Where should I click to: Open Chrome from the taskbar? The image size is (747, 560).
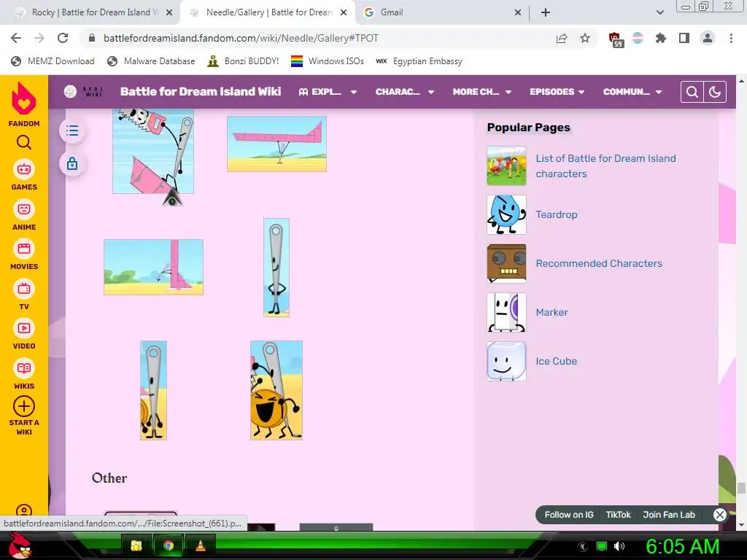click(x=169, y=545)
